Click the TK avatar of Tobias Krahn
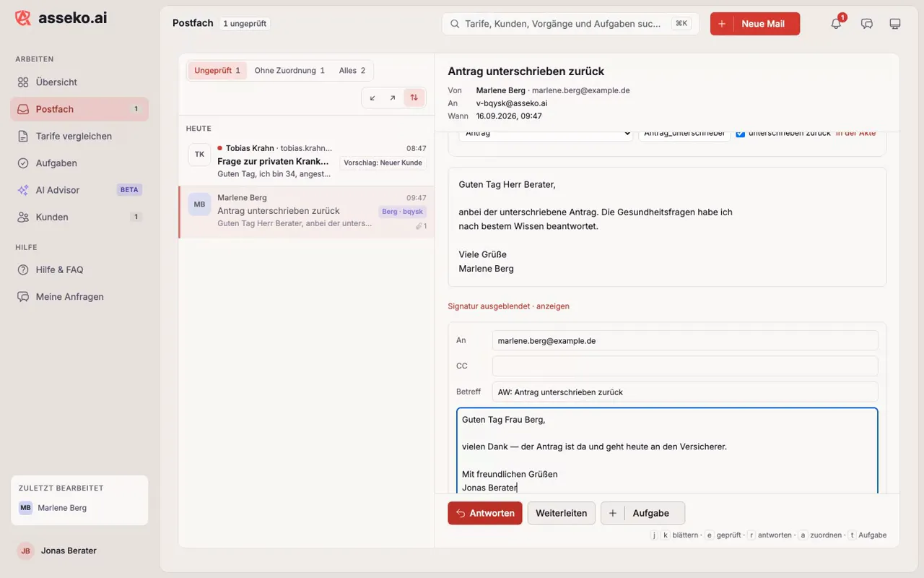This screenshot has width=924, height=578. 199,155
